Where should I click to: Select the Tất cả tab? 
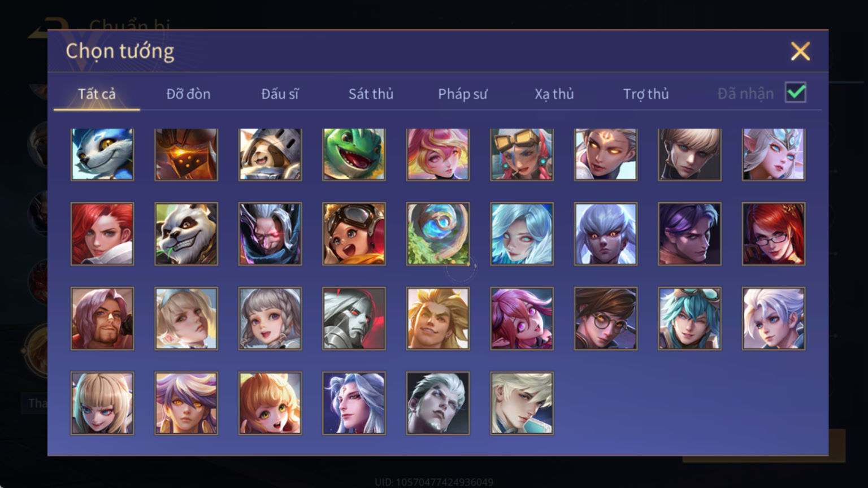(97, 94)
